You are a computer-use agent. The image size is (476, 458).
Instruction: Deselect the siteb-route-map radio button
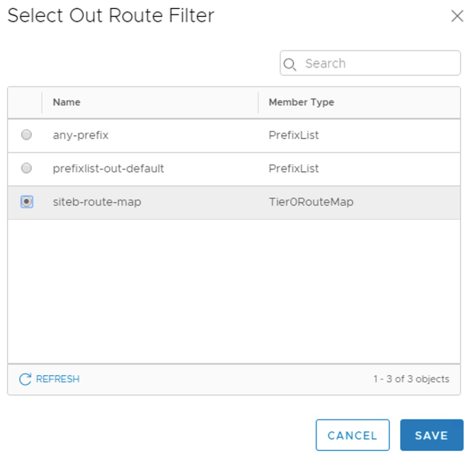tap(26, 202)
